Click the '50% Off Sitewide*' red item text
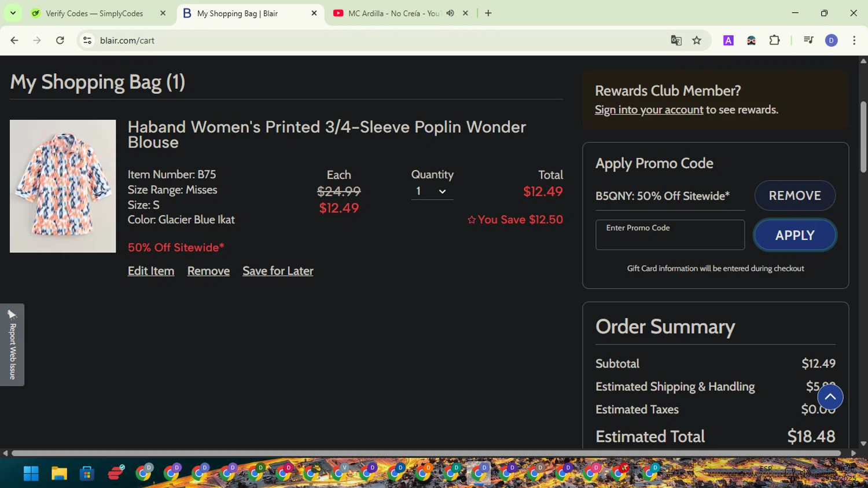868x488 pixels. click(176, 248)
